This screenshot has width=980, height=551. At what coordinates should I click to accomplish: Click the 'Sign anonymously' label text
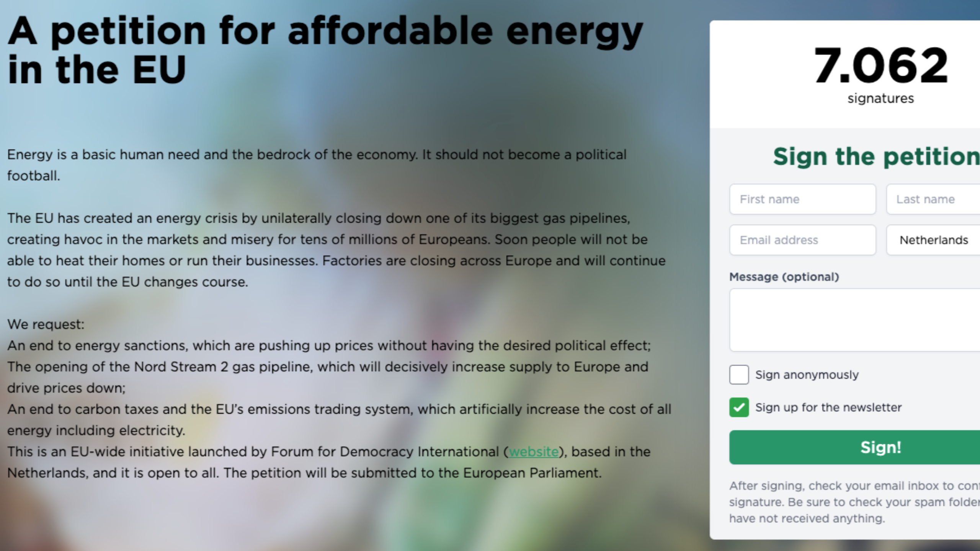(807, 375)
